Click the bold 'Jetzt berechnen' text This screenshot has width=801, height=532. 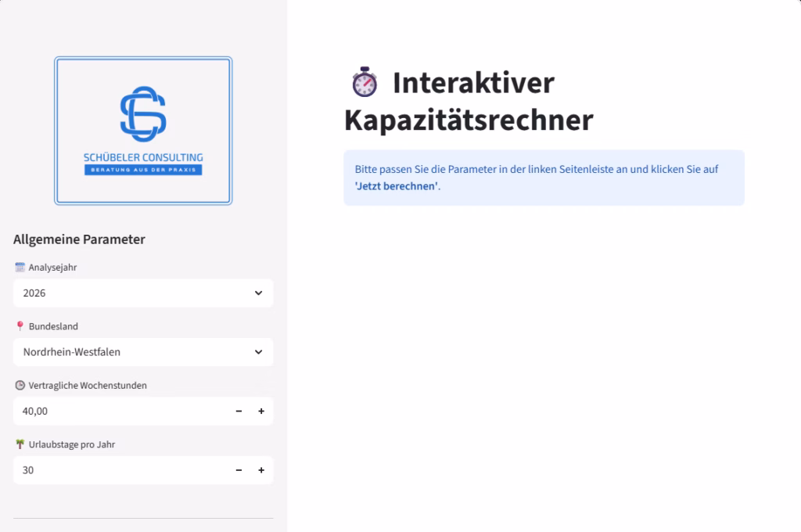397,186
